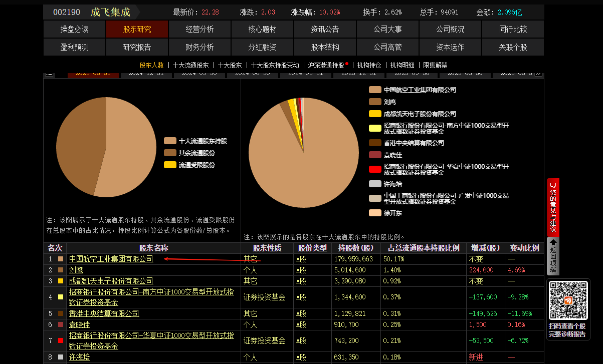603x364 pixels.
Task: Click the 十大流通股东持股 legend swatch
Action: pyautogui.click(x=170, y=141)
